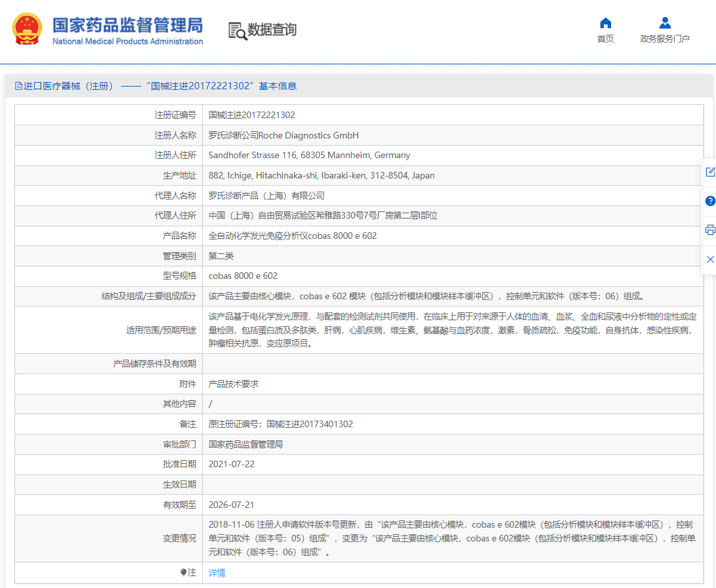Open the 数据查询 search icon

(238, 31)
